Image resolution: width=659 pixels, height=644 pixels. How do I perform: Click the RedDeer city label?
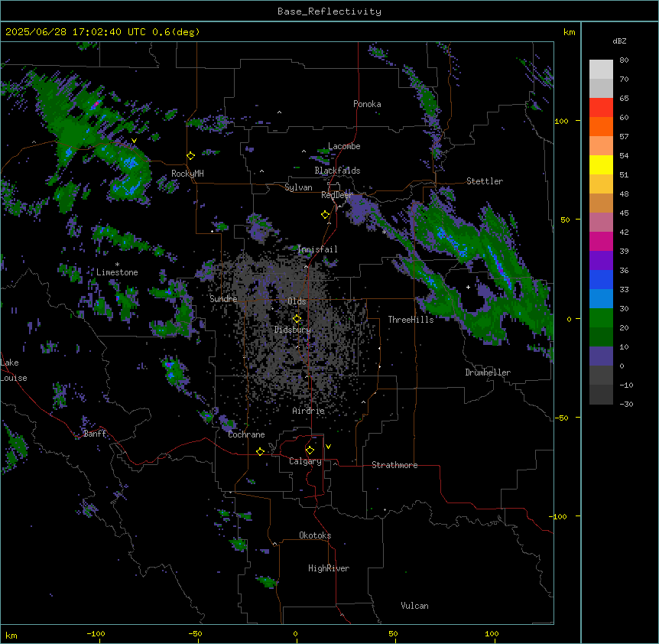[337, 195]
